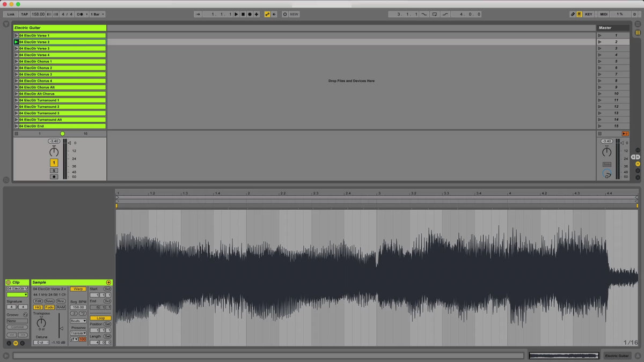Click the Rev. reverse sample button
Viewport: 644px width, 362px height.
tap(61, 301)
